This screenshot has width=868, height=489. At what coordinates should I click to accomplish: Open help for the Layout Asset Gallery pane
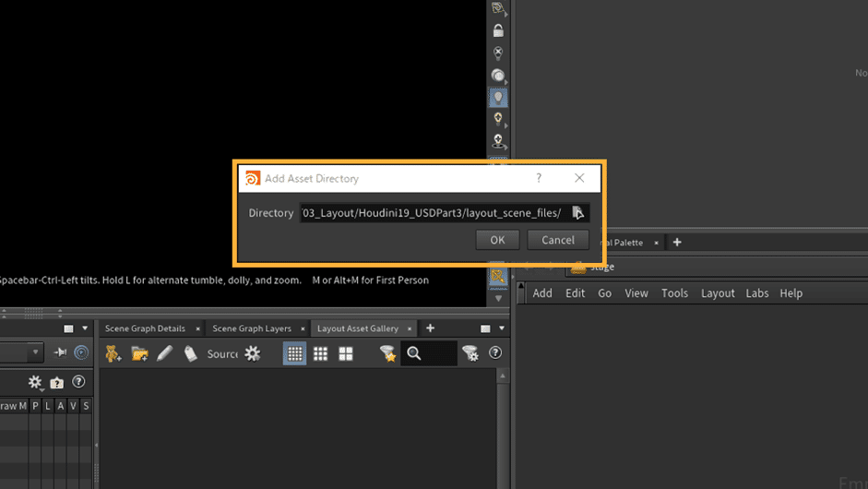click(495, 352)
